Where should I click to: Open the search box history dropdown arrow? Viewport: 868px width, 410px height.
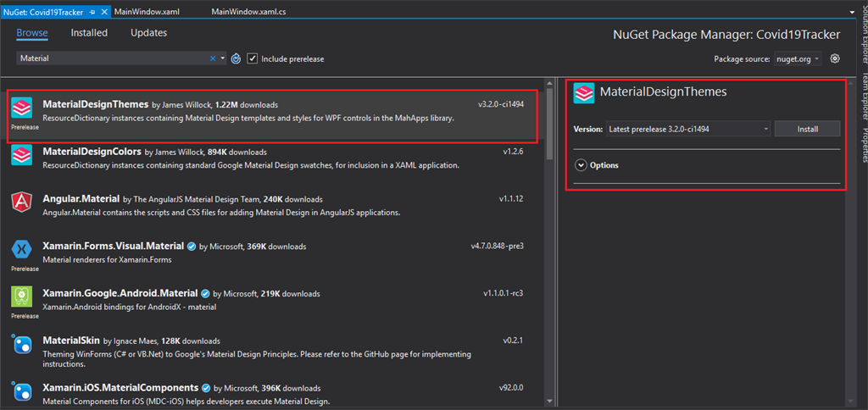coord(223,58)
